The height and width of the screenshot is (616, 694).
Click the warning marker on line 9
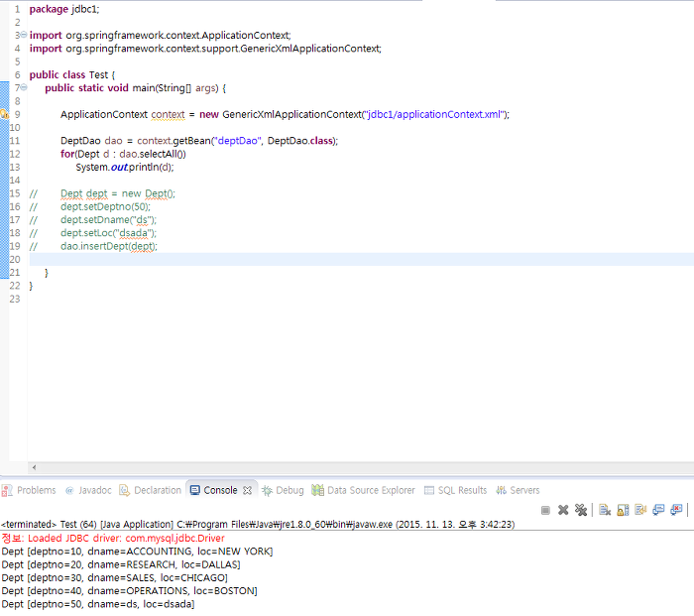pos(4,114)
